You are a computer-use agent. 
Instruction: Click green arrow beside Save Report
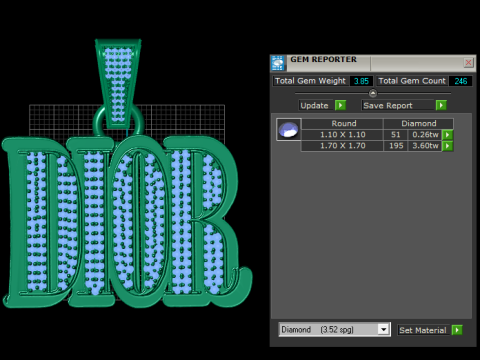pyautogui.click(x=441, y=105)
